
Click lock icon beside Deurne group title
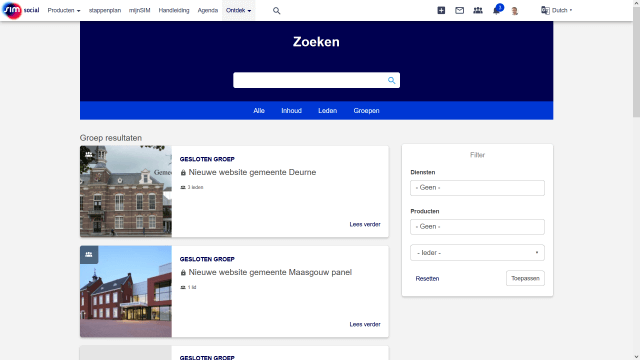pos(183,173)
